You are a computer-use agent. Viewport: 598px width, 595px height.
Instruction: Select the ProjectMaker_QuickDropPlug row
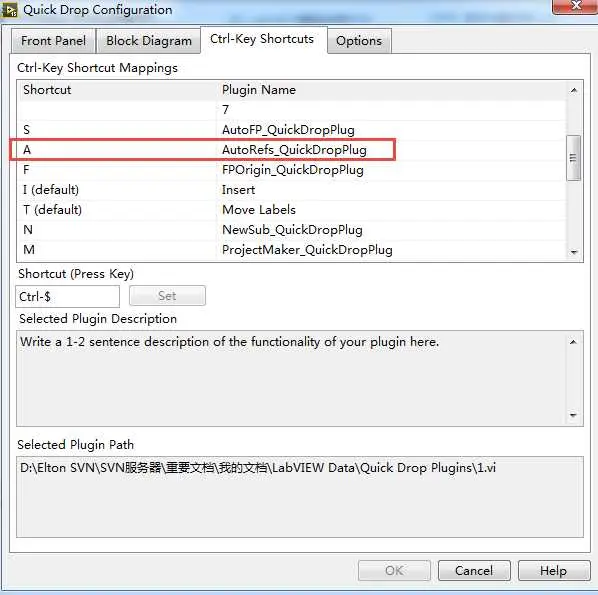292,250
